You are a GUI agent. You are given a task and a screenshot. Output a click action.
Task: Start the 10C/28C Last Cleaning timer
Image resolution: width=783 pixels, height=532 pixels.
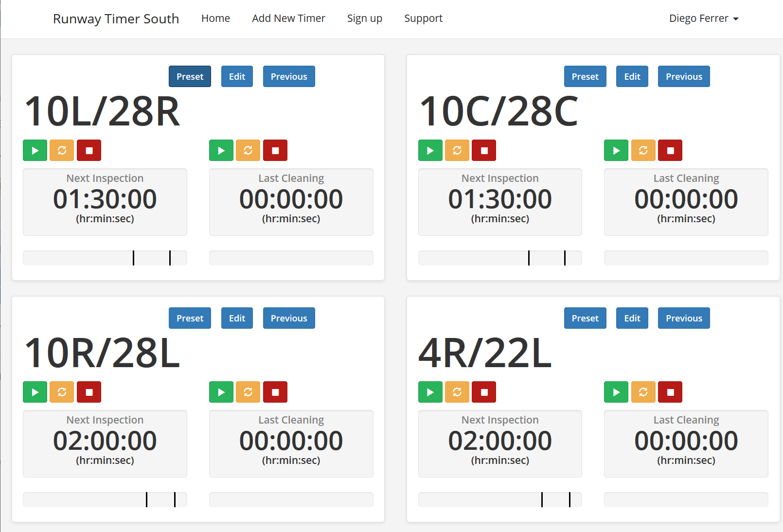tap(616, 150)
